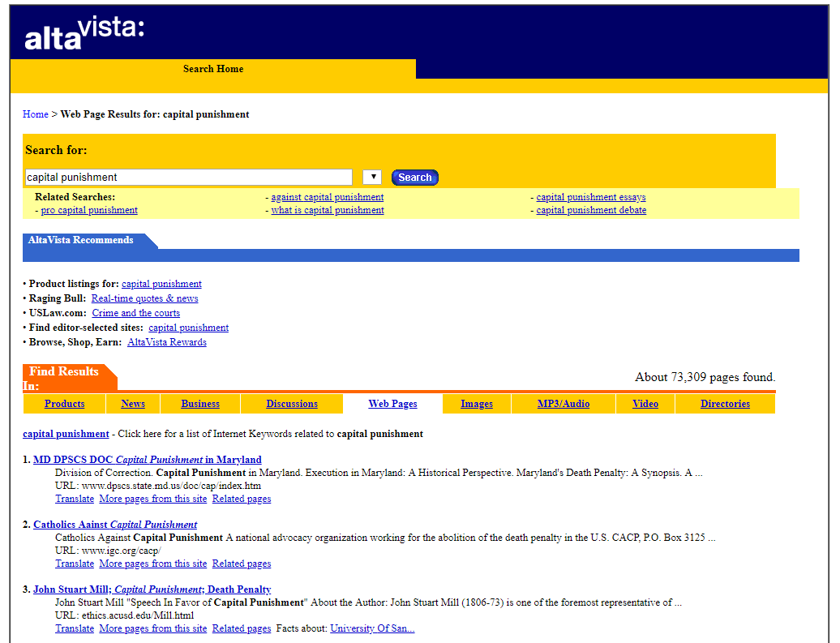This screenshot has width=840, height=643.
Task: Switch to the MP3/Audio tab
Action: [564, 404]
